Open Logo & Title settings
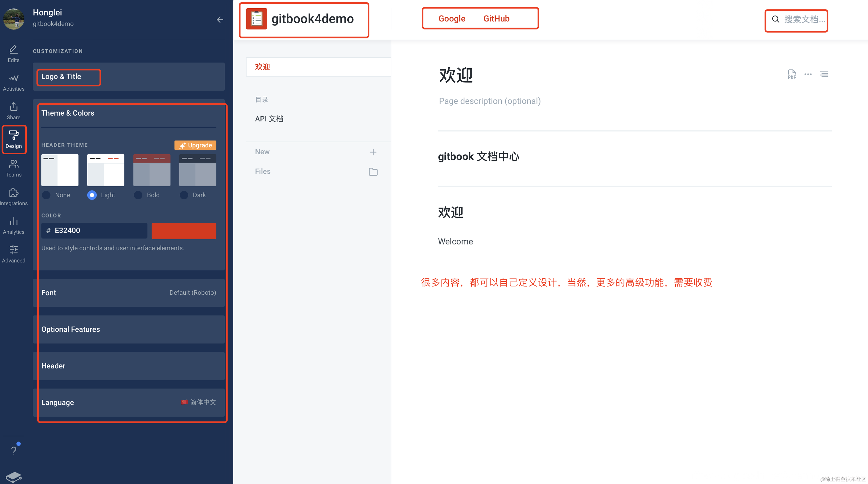The height and width of the screenshot is (484, 868). pos(68,77)
